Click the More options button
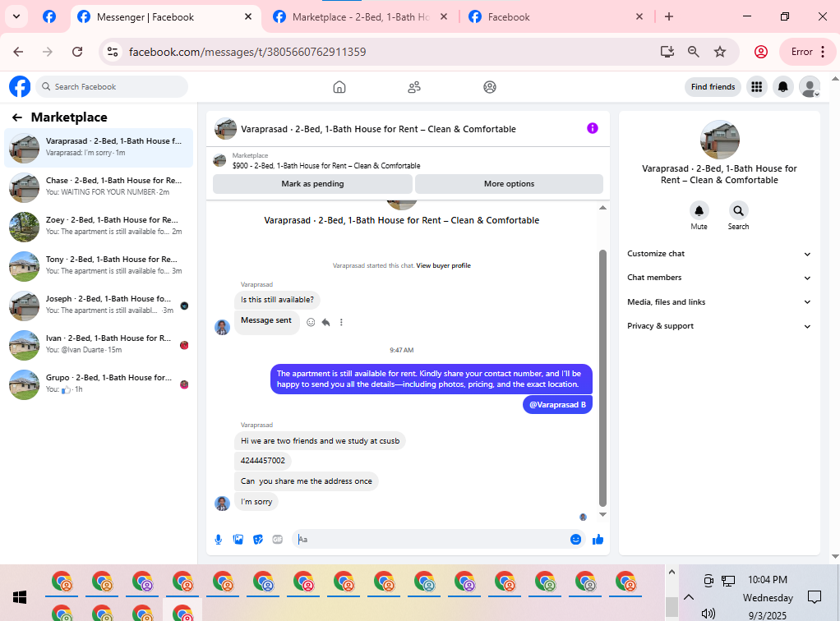Viewport: 840px width, 621px height. point(509,184)
